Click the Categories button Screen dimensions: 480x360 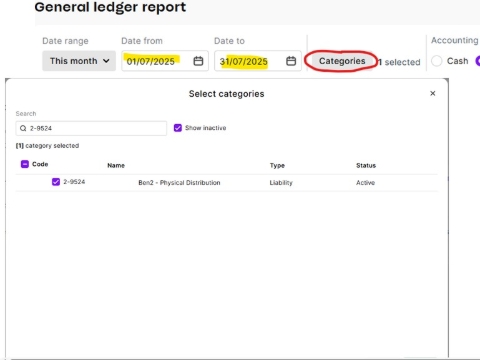pyautogui.click(x=342, y=61)
